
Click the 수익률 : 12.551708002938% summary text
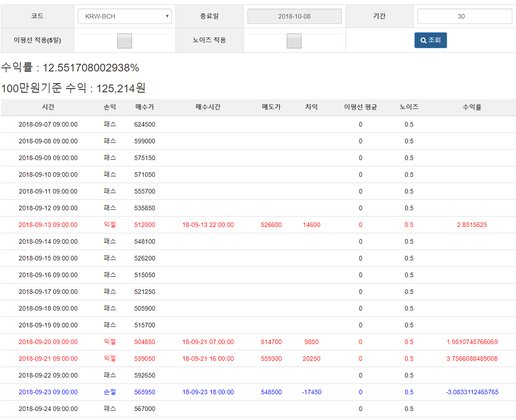point(70,67)
